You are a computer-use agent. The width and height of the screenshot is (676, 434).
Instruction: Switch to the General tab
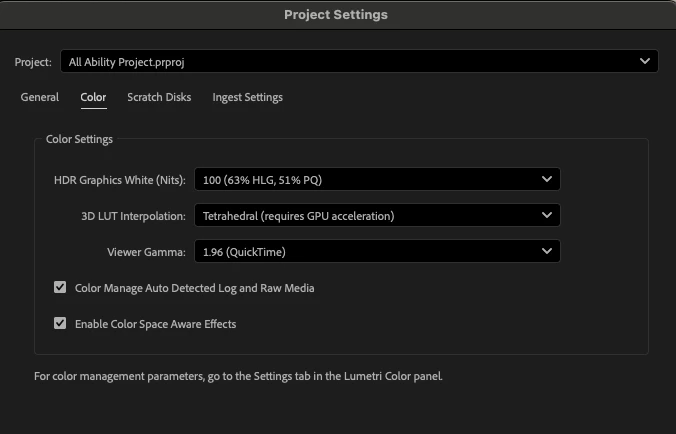[x=40, y=97]
